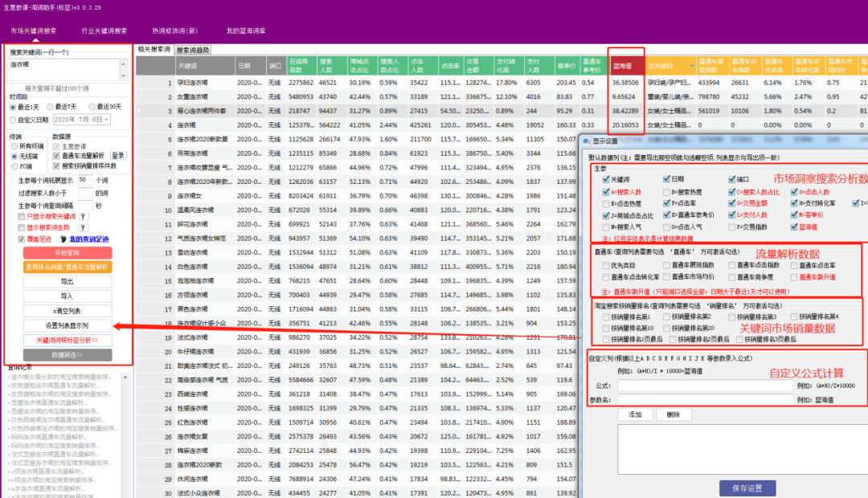This screenshot has height=498, width=868.
Task: Click the 设置列表显示列 button
Action: (x=68, y=325)
